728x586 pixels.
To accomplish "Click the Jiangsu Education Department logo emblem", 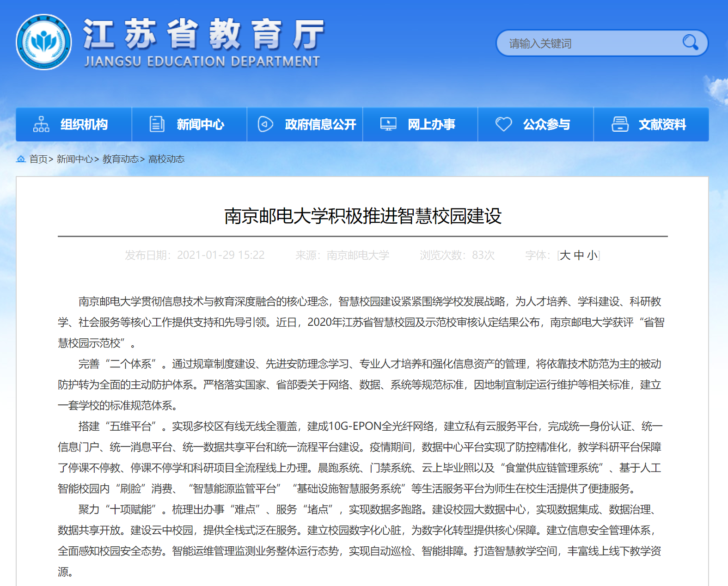I will tap(44, 42).
